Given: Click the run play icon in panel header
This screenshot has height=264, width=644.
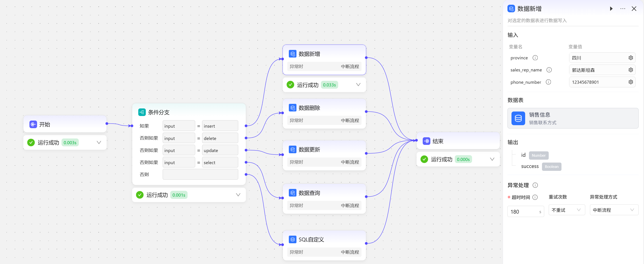Looking at the screenshot, I should click(x=611, y=9).
